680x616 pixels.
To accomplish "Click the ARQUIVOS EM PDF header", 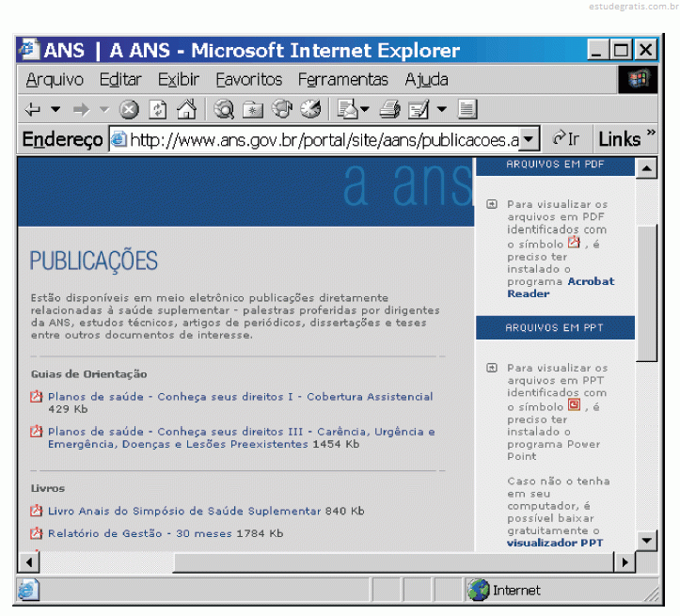I will (x=555, y=165).
